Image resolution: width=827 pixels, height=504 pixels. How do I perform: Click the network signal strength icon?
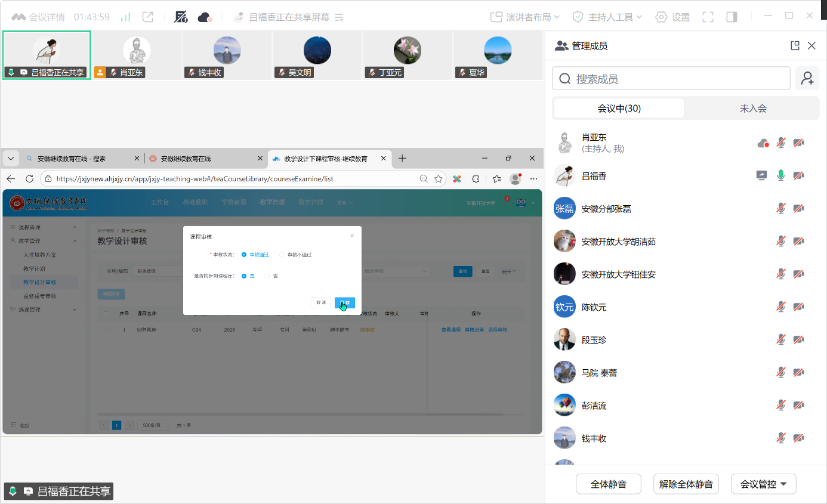pos(125,17)
